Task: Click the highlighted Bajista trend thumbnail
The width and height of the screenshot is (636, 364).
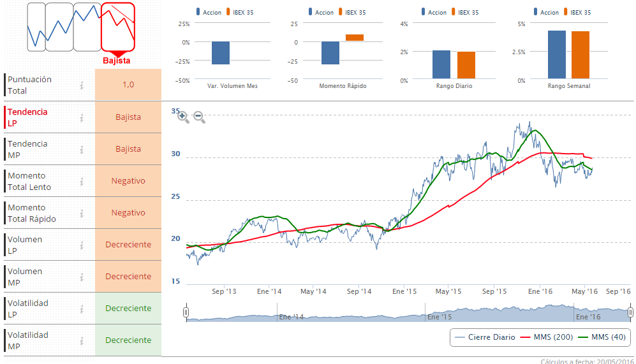Action: tap(118, 27)
